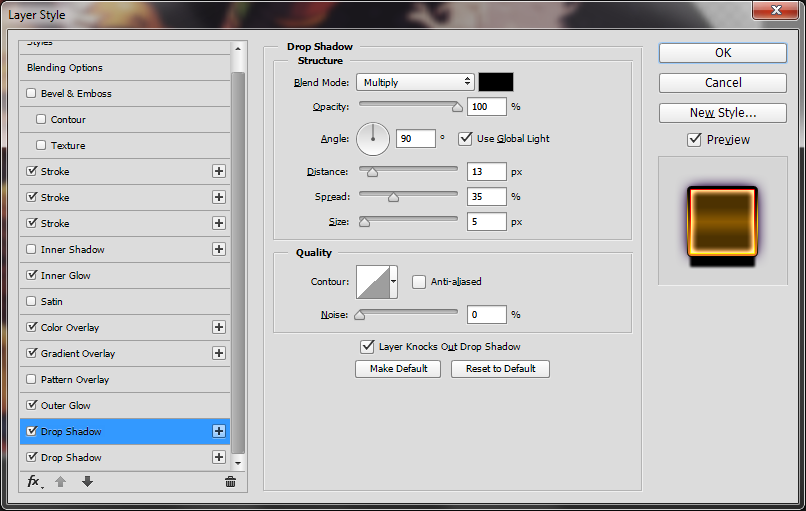Click the Opacity slider handle
806x511 pixels.
457,107
